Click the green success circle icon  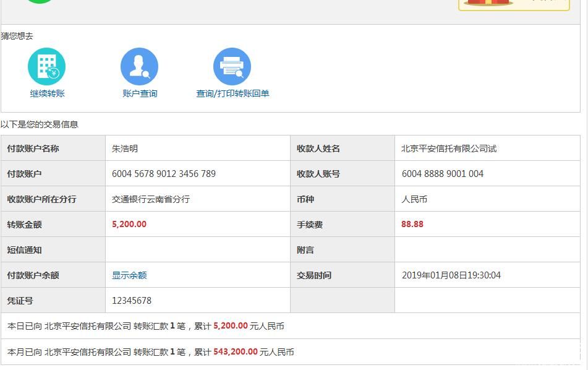tap(38, 1)
